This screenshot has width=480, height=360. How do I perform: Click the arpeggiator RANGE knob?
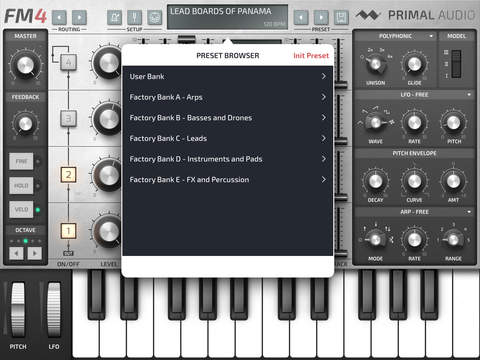[453, 240]
